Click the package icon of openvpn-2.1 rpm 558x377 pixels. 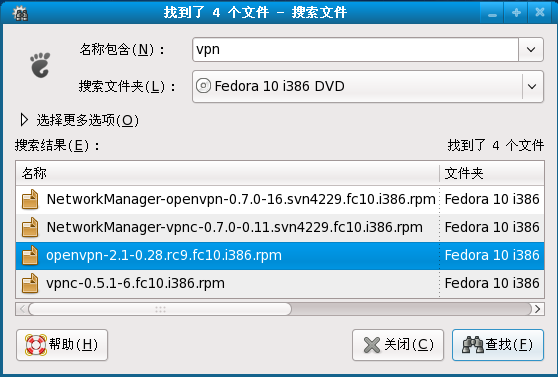tap(30, 255)
